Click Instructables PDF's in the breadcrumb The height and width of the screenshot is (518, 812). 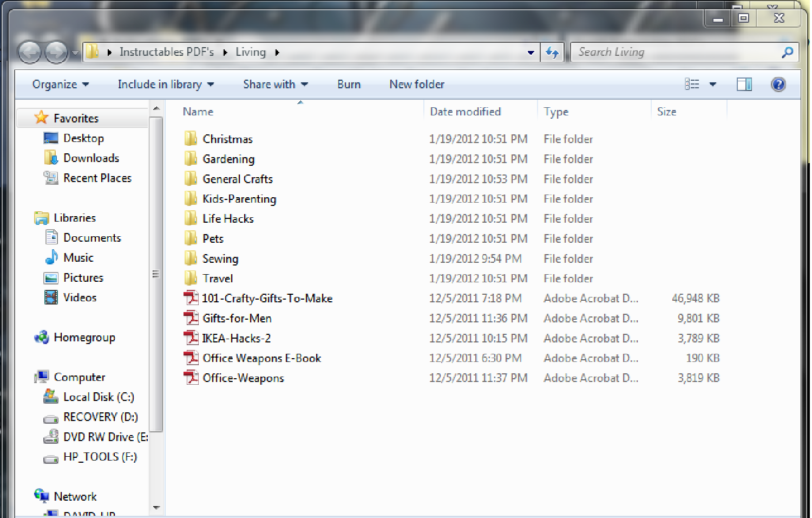[166, 51]
